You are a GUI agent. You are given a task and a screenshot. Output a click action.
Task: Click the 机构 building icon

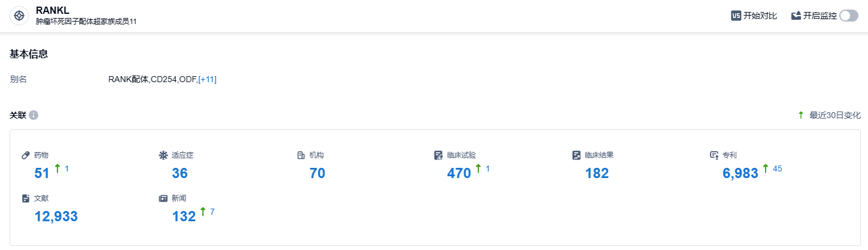(301, 155)
